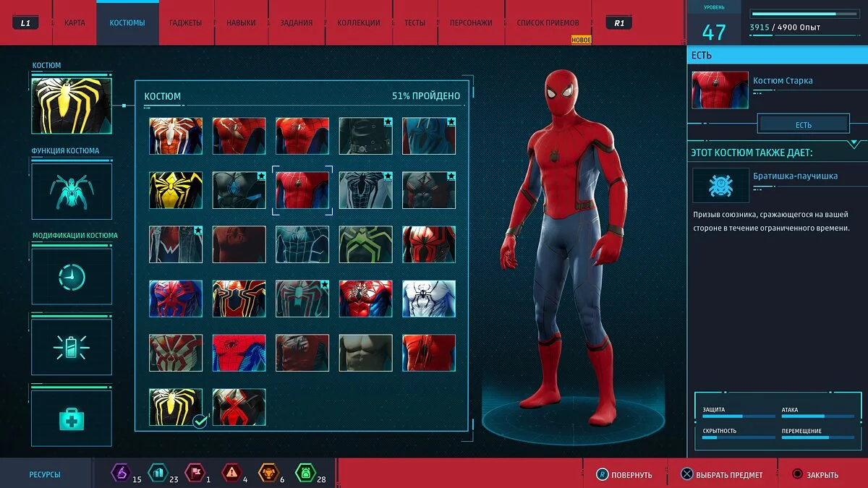
Task: Open the Коллекции tab
Action: (359, 22)
